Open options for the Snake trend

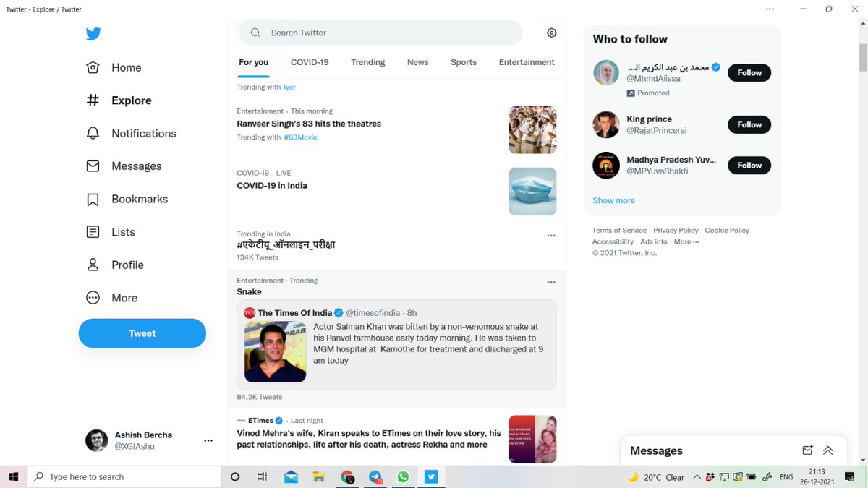click(x=551, y=282)
